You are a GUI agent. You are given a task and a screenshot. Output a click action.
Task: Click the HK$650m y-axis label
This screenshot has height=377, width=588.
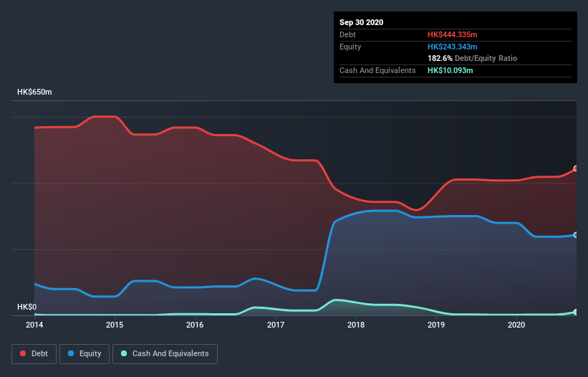pyautogui.click(x=34, y=92)
